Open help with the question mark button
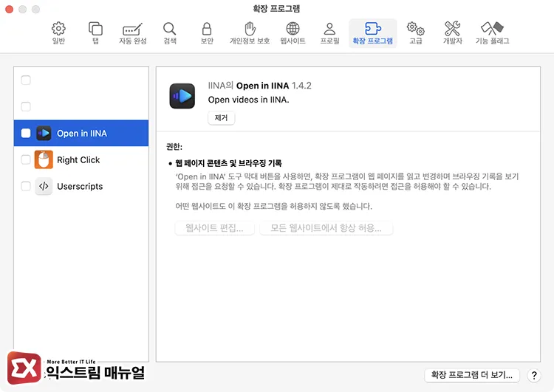Viewport: 554px width, 392px height. pos(534,376)
